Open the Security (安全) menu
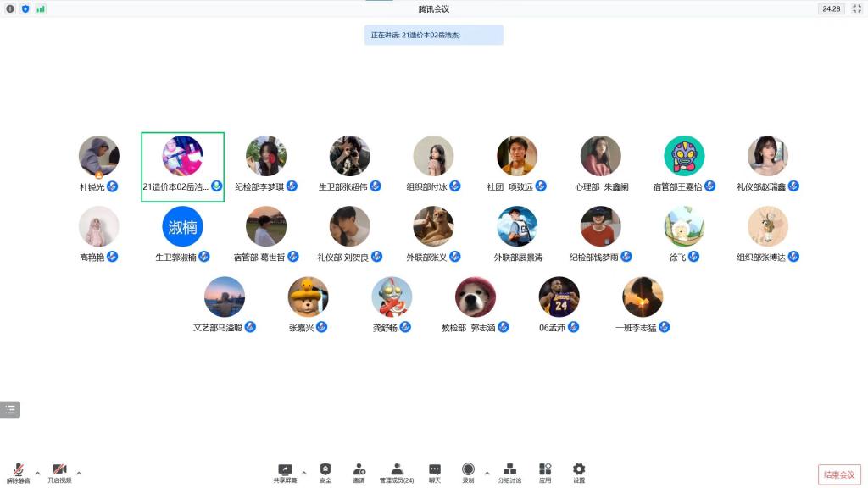This screenshot has width=868, height=488. 325,472
